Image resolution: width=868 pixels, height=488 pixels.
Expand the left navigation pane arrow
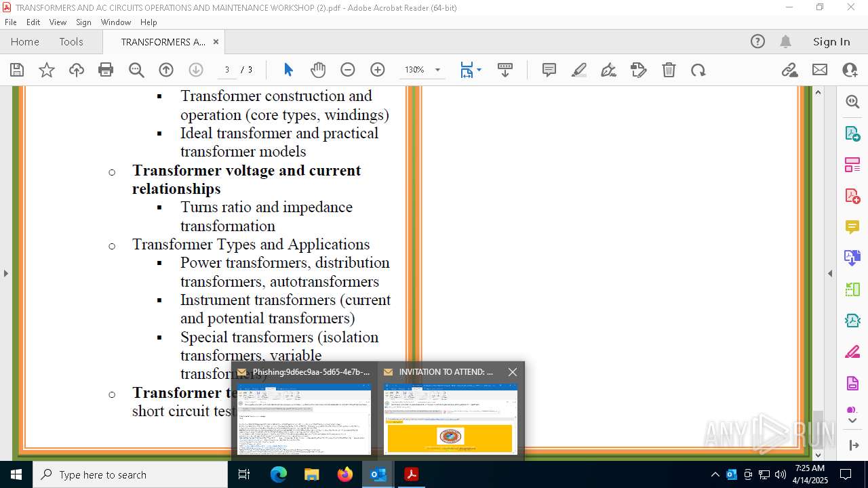pos(6,273)
